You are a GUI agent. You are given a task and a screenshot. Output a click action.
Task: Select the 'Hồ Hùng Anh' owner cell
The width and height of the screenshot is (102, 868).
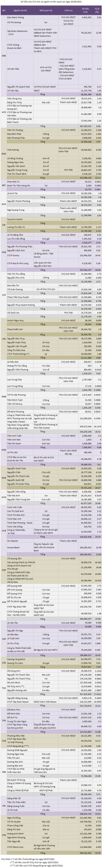coord(14,671)
